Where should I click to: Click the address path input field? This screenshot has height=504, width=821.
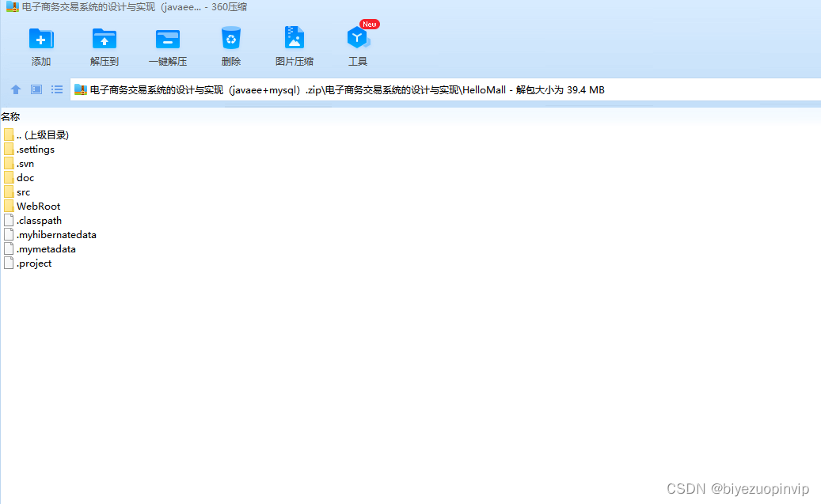click(x=445, y=90)
